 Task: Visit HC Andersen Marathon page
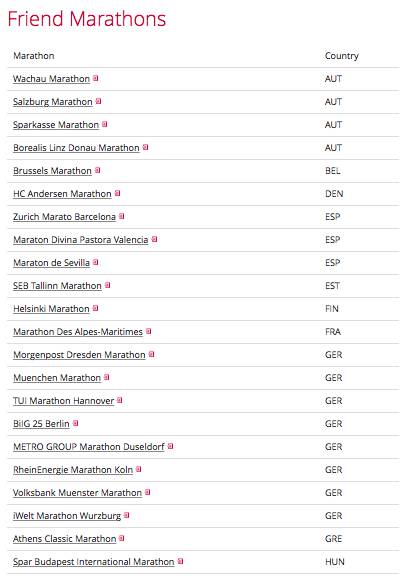point(62,194)
